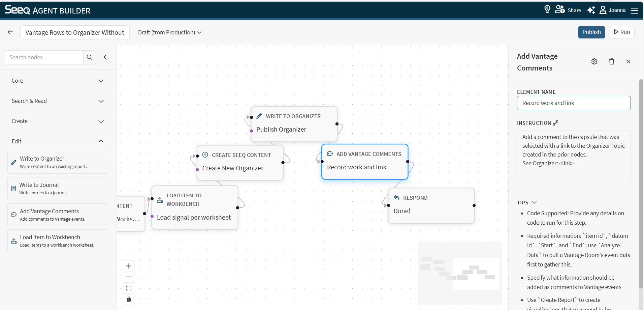Open the hamburger main menu

[634, 10]
